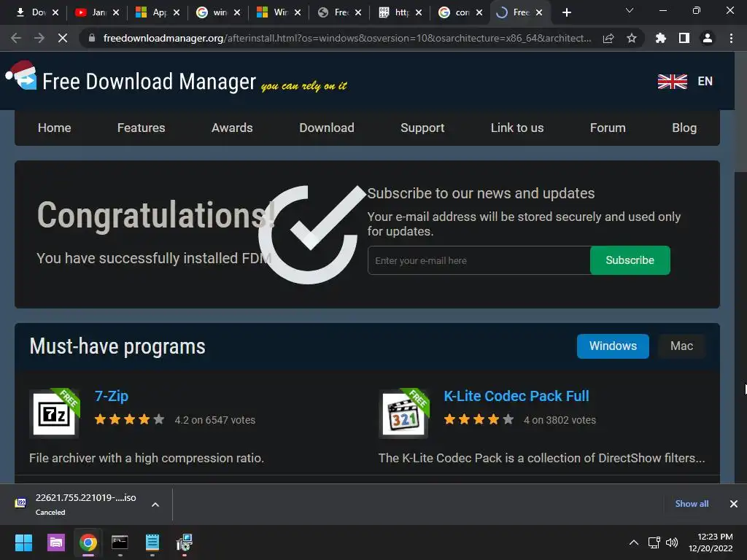Open the Chrome three-dot menu
The image size is (747, 560).
click(731, 38)
